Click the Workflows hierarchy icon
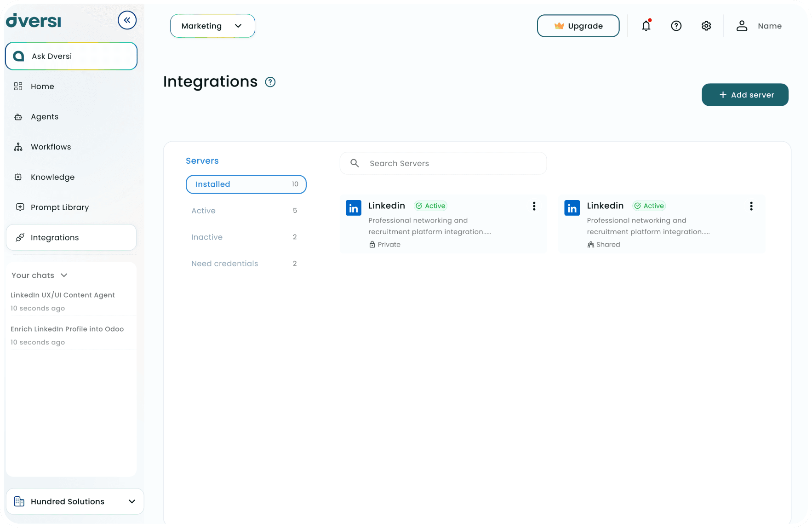812x528 pixels. [x=18, y=147]
